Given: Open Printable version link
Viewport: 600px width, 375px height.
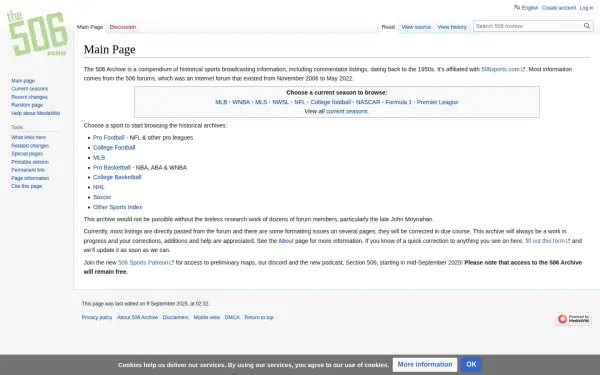Looking at the screenshot, I should [x=30, y=162].
